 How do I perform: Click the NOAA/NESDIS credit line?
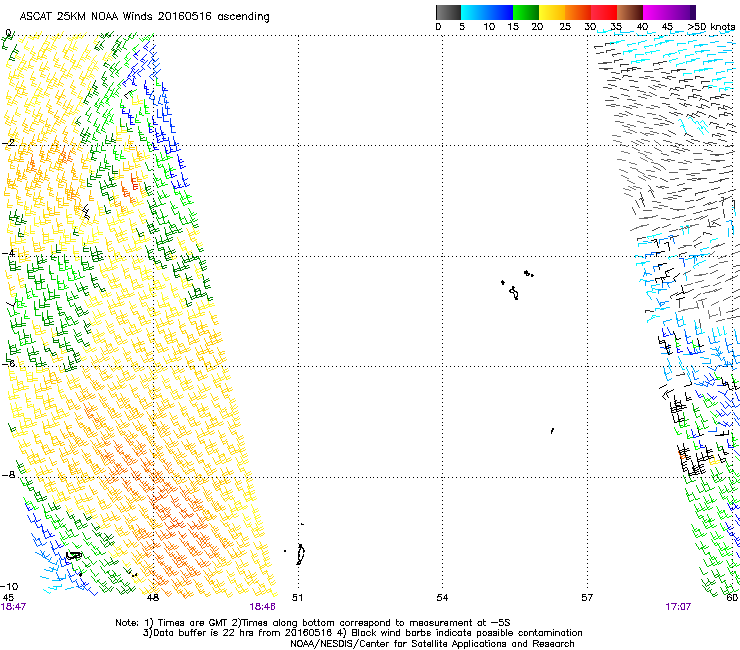pyautogui.click(x=432, y=644)
